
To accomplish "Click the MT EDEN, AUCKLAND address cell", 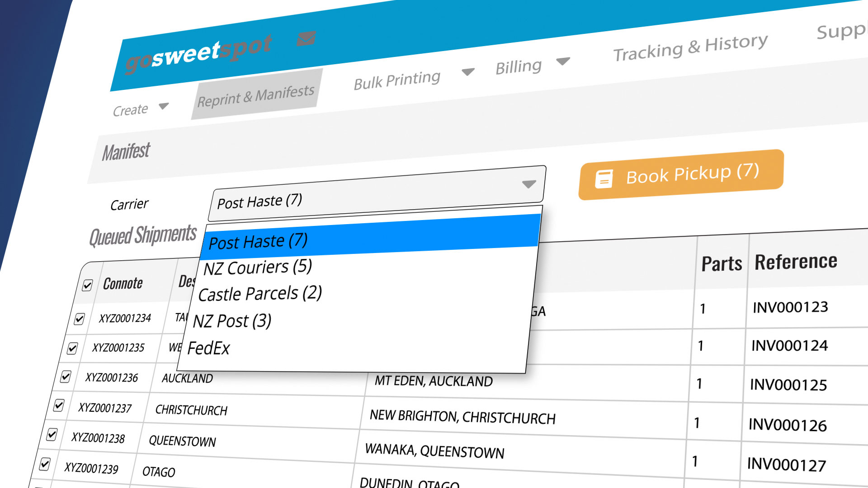I will coord(434,381).
